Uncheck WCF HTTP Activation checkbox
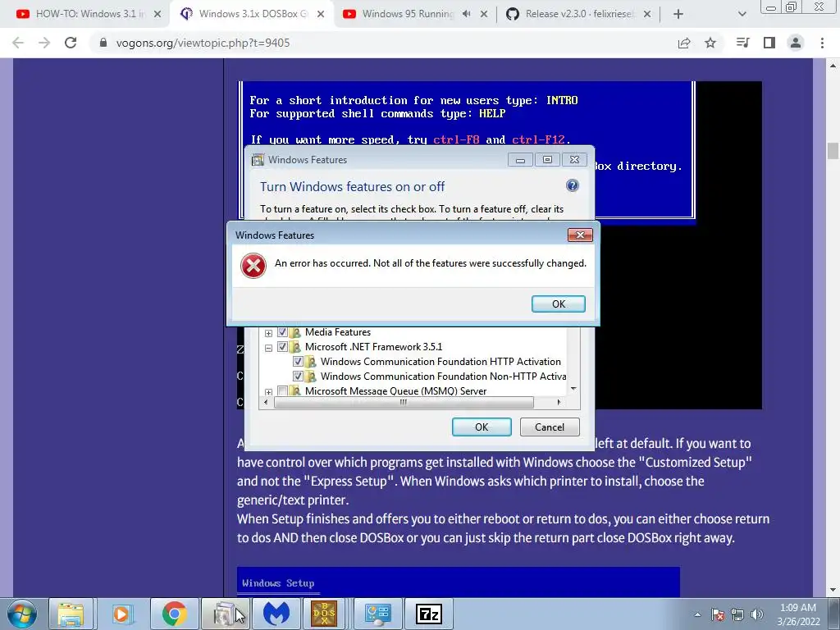 click(x=298, y=362)
